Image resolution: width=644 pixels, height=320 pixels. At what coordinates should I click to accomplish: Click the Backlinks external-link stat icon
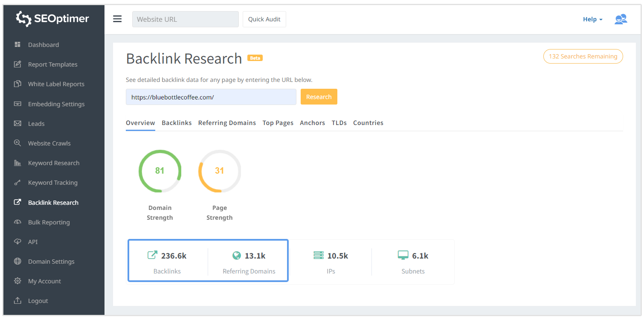click(x=152, y=255)
